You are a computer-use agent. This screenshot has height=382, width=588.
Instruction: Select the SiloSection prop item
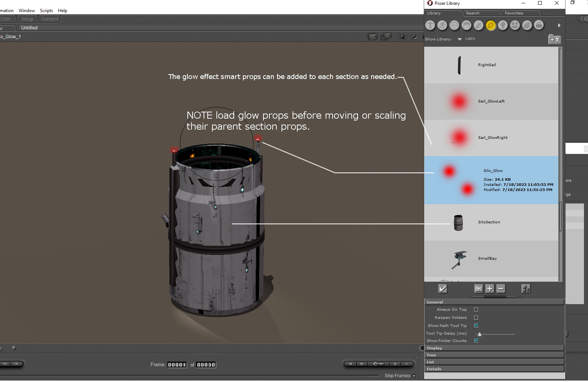click(491, 222)
